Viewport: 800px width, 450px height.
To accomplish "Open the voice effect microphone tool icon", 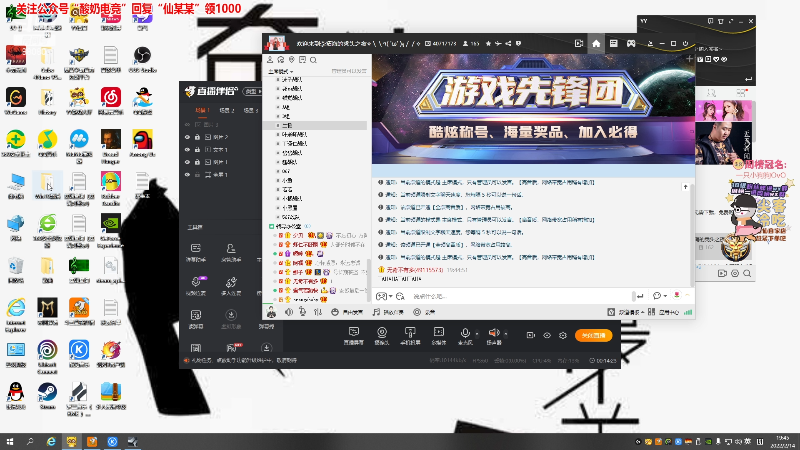I will click(195, 282).
